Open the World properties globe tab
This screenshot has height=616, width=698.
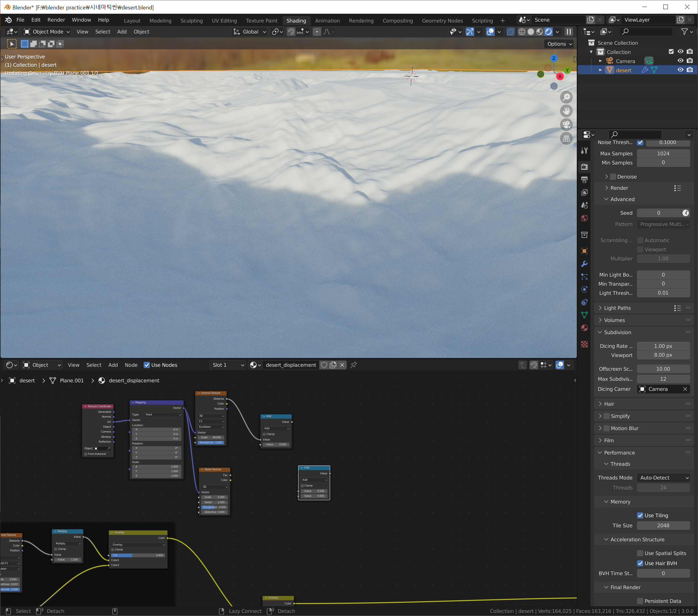click(x=584, y=218)
